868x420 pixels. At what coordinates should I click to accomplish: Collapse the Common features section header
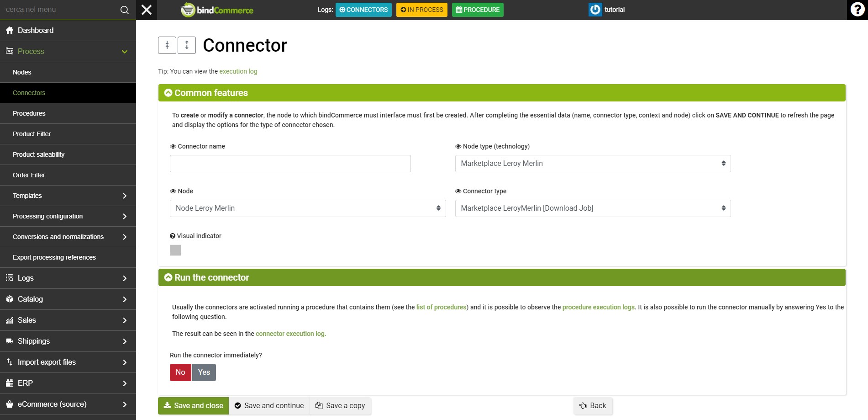(x=502, y=93)
